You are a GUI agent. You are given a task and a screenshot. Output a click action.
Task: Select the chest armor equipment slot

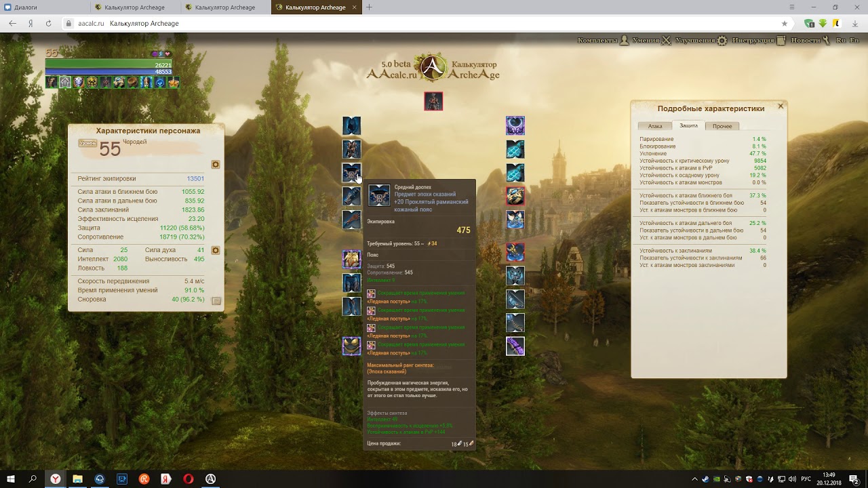(351, 149)
